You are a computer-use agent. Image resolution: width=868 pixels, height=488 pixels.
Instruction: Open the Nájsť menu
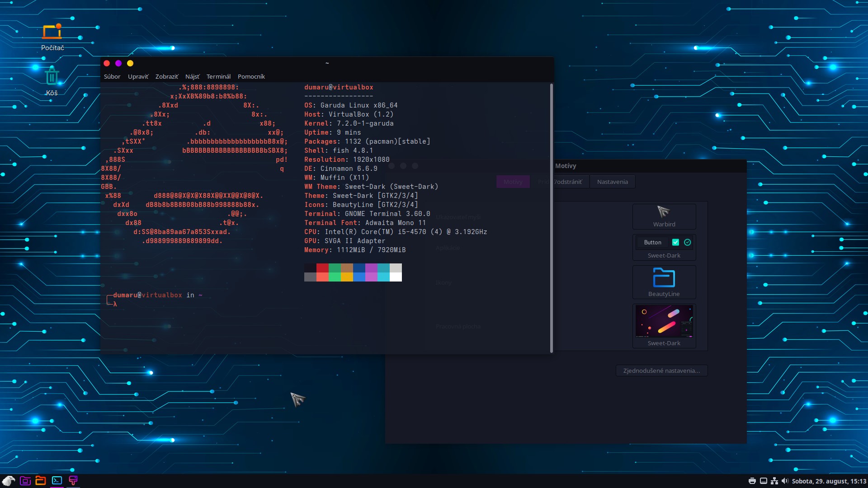192,77
